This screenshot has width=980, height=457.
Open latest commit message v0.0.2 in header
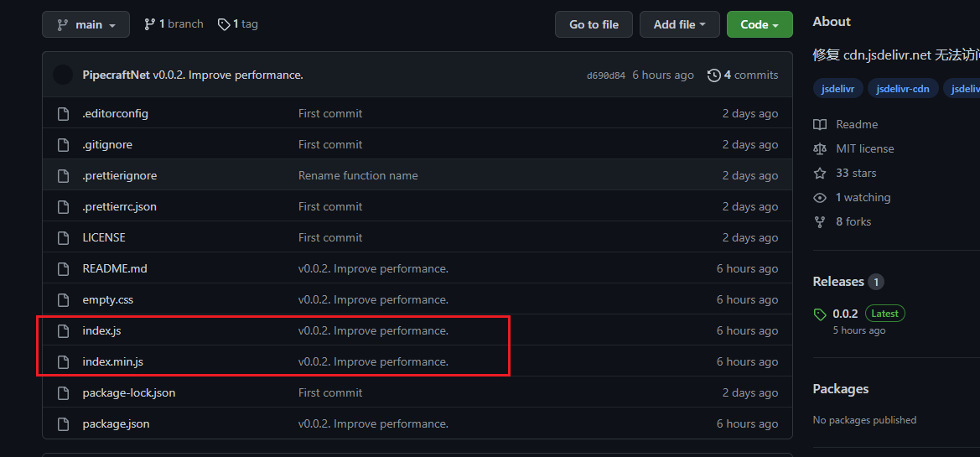point(228,75)
